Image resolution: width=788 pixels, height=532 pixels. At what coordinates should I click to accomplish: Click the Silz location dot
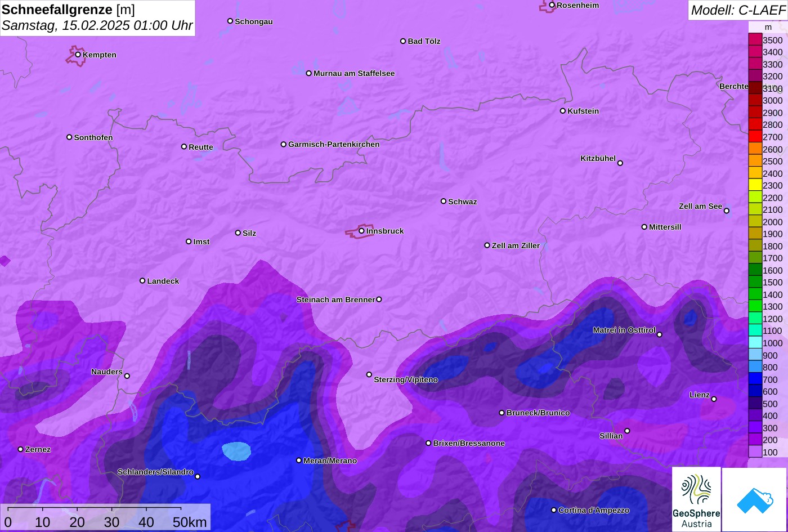click(x=238, y=233)
